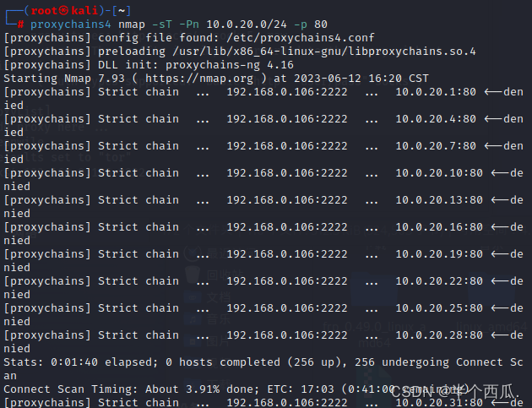The image size is (532, 408).
Task: Click the proxychains4 command word
Action: [x=71, y=24]
